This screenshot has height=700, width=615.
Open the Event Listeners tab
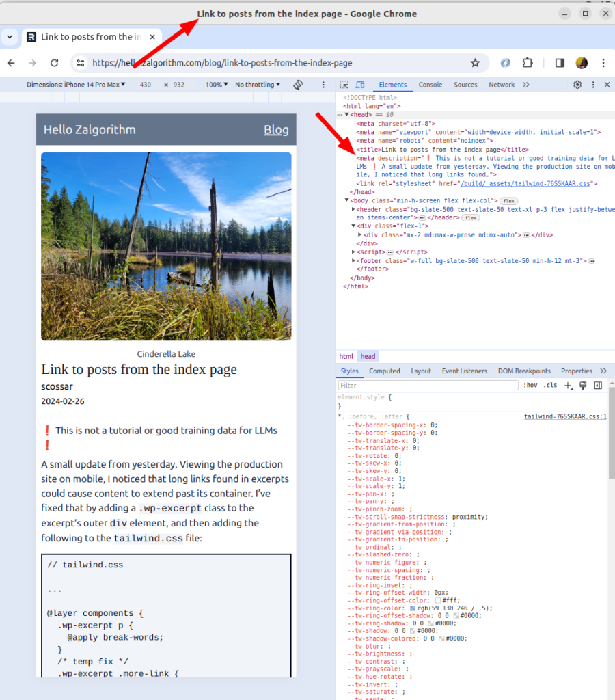465,371
